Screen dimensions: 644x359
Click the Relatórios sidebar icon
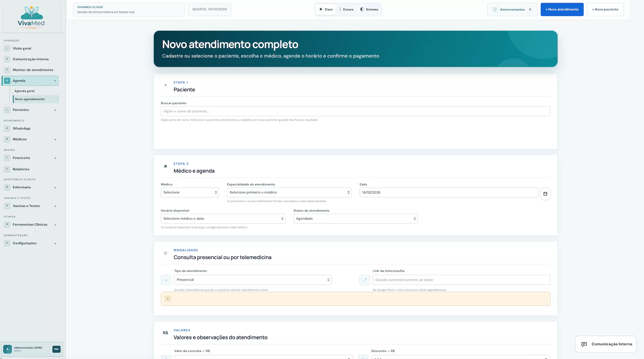[x=7, y=169]
